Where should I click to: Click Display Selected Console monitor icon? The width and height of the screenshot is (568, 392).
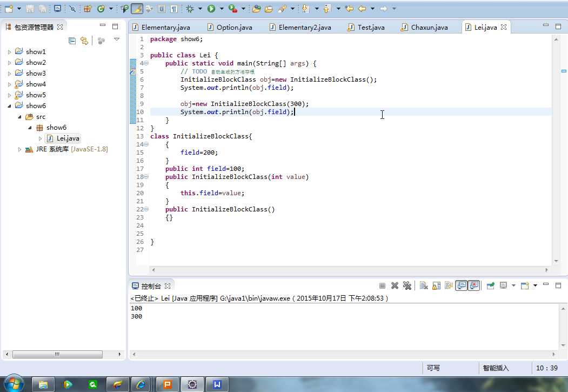pyautogui.click(x=504, y=286)
